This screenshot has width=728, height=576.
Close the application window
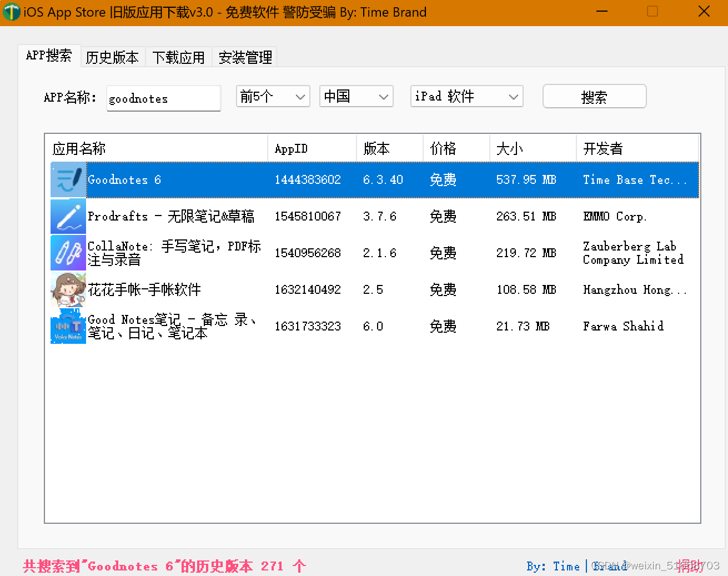point(704,12)
